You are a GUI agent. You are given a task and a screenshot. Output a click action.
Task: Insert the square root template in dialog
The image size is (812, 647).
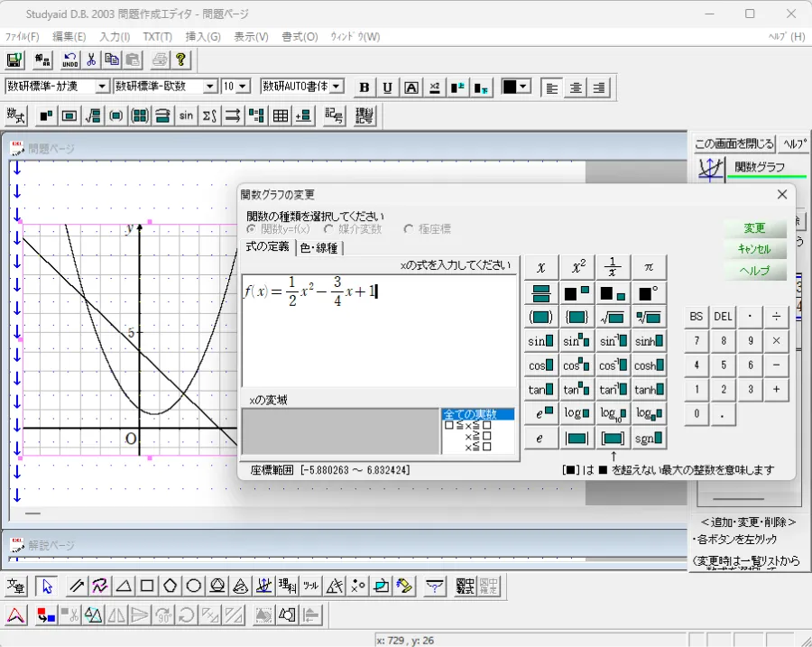click(614, 317)
